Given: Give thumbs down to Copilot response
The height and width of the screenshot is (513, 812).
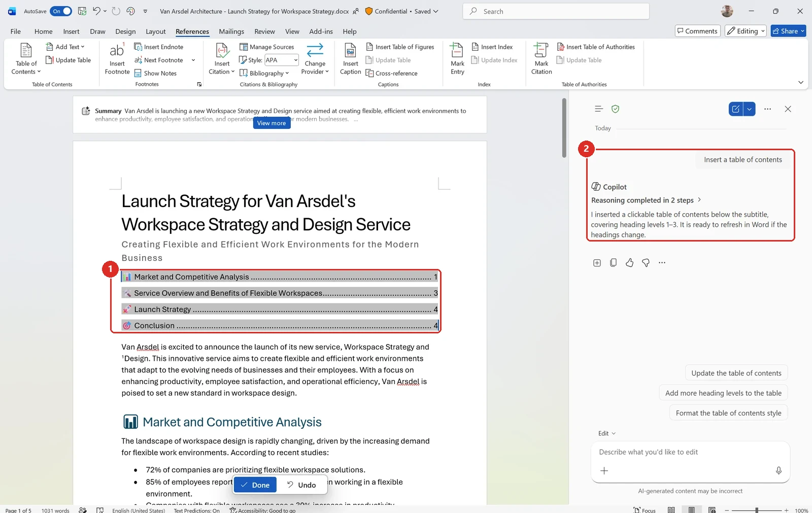Looking at the screenshot, I should (646, 263).
